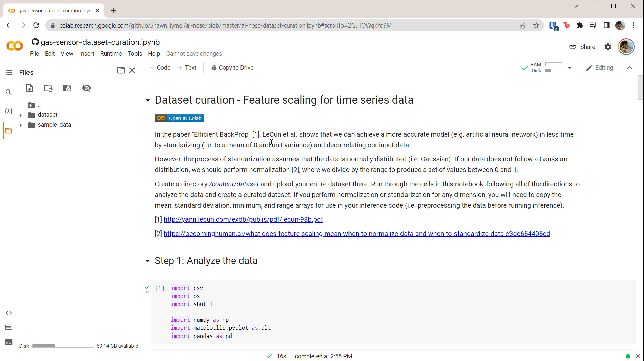Open Colab settings gear

pyautogui.click(x=608, y=47)
